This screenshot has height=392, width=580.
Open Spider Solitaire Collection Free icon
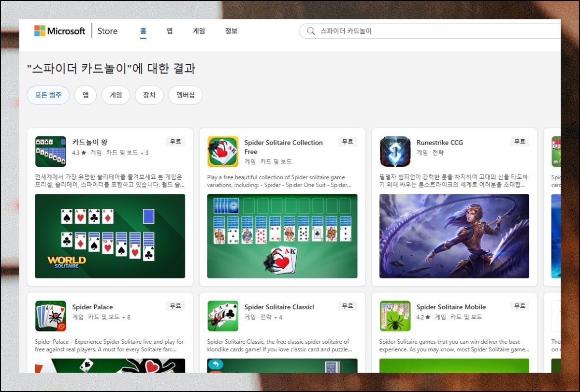[223, 151]
